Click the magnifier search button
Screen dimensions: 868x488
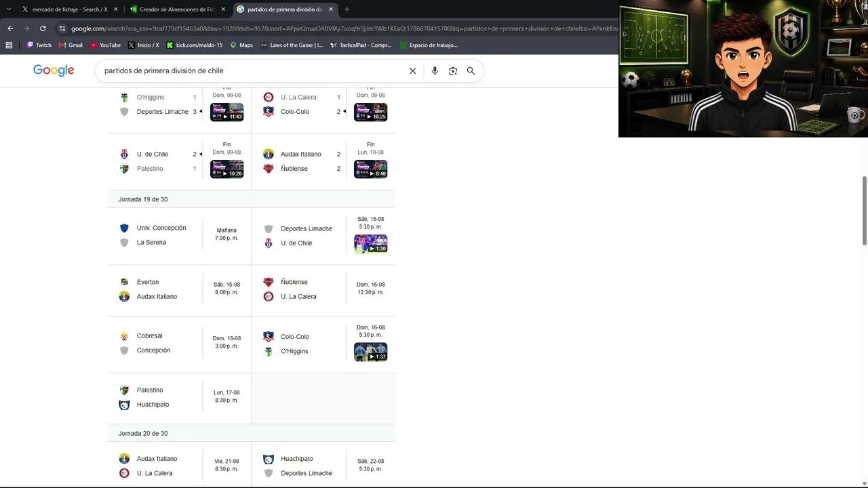coord(471,70)
